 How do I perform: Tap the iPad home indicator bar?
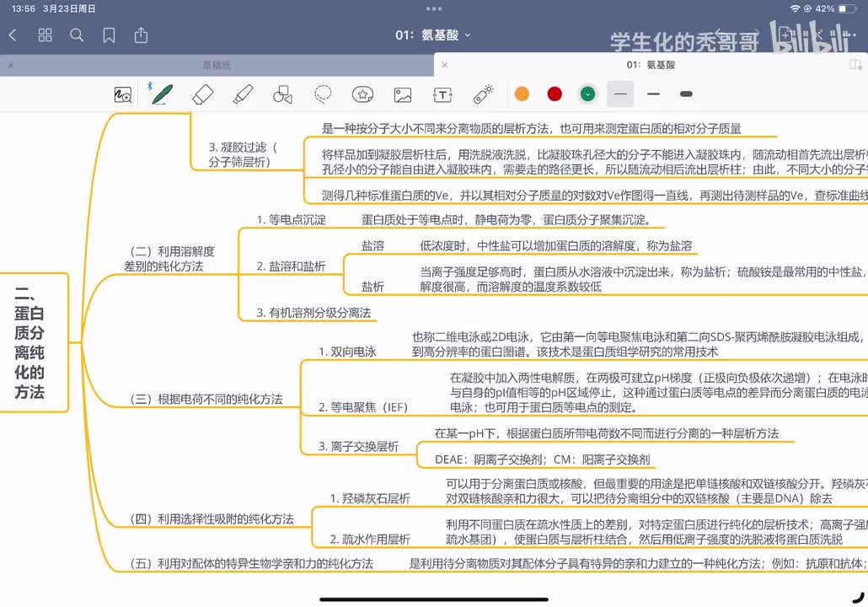pyautogui.click(x=434, y=599)
